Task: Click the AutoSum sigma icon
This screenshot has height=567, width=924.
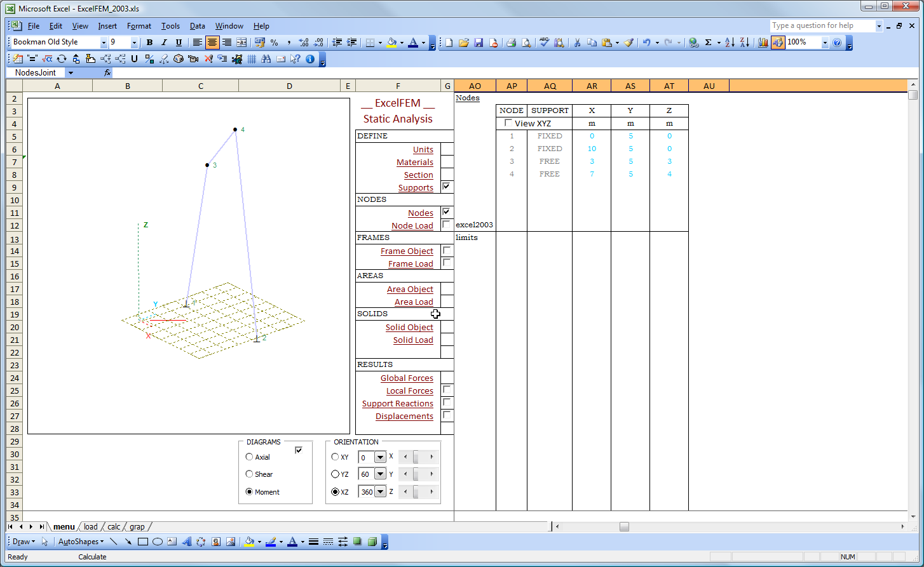Action: click(x=708, y=43)
